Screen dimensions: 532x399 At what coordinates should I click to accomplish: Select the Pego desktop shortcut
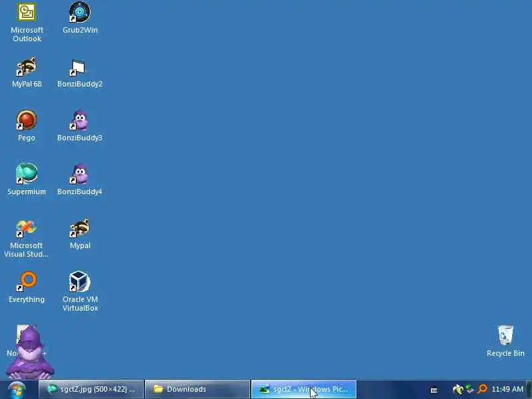click(27, 126)
